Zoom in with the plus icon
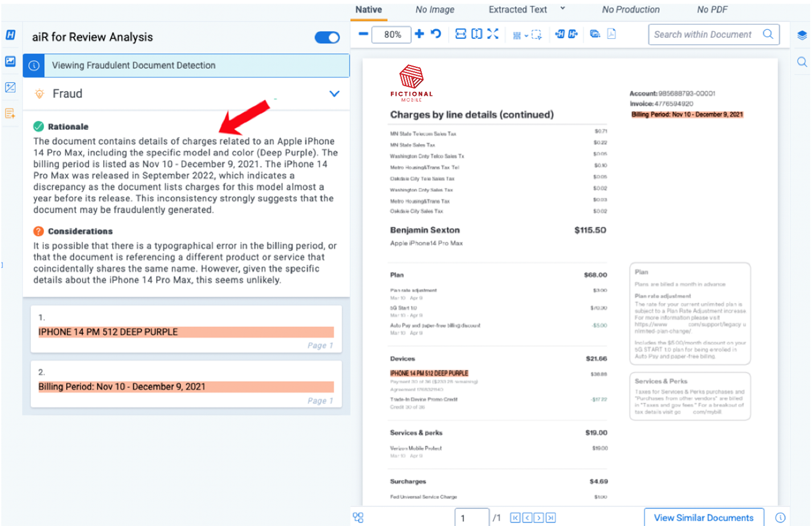The width and height of the screenshot is (812, 526). click(420, 34)
